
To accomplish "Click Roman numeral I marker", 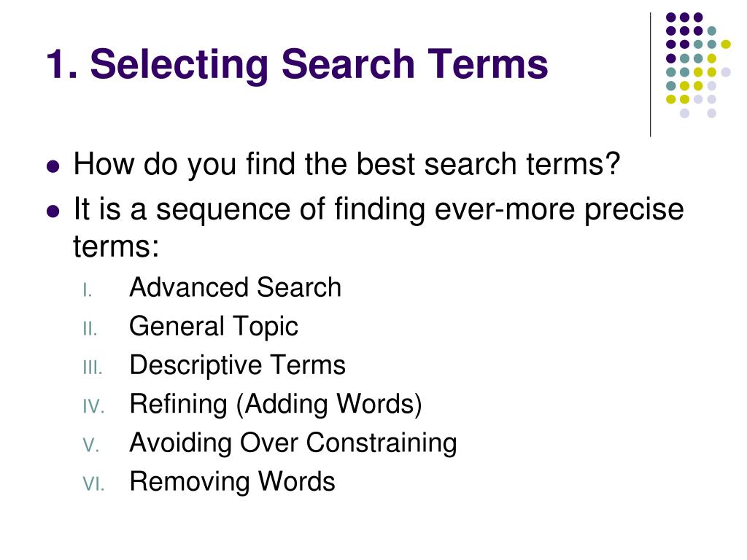I will coord(88,290).
